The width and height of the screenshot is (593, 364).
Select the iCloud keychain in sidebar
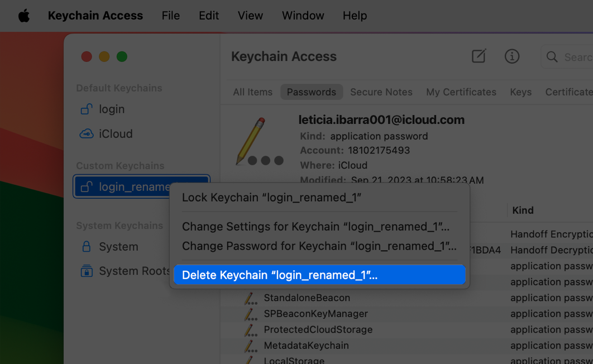coord(116,134)
